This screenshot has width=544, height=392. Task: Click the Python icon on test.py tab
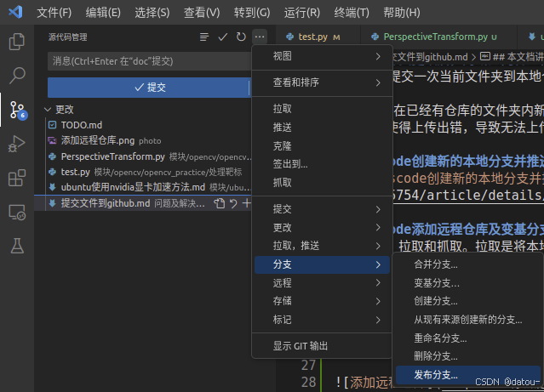point(289,37)
